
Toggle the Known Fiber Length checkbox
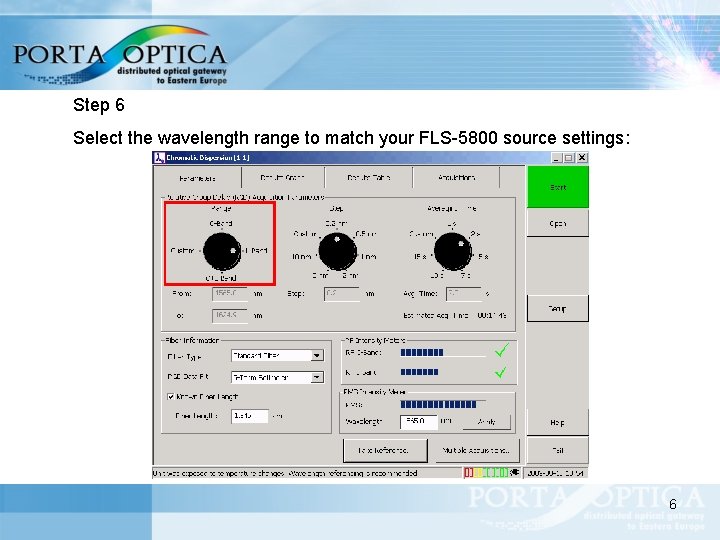point(171,396)
